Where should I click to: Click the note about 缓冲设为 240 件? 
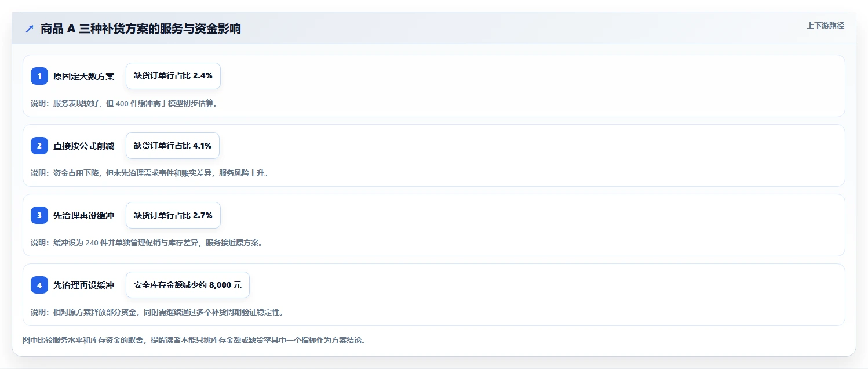click(147, 243)
